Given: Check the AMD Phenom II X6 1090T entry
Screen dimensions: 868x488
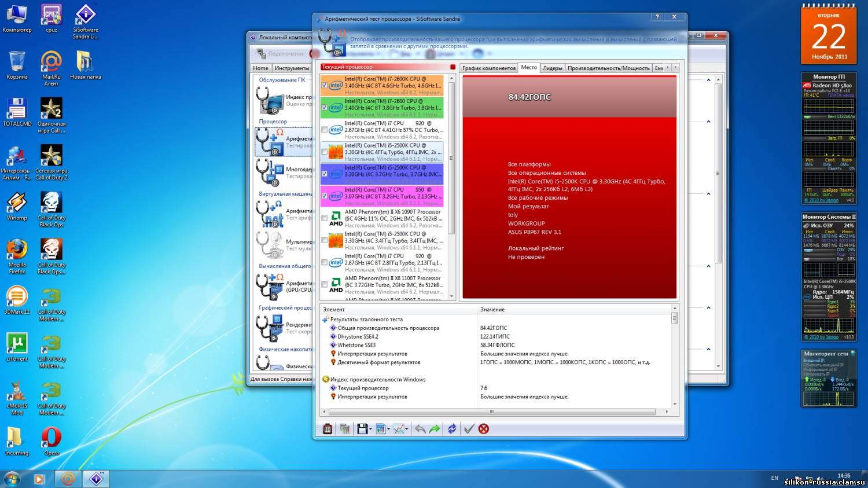Looking at the screenshot, I should tap(325, 218).
